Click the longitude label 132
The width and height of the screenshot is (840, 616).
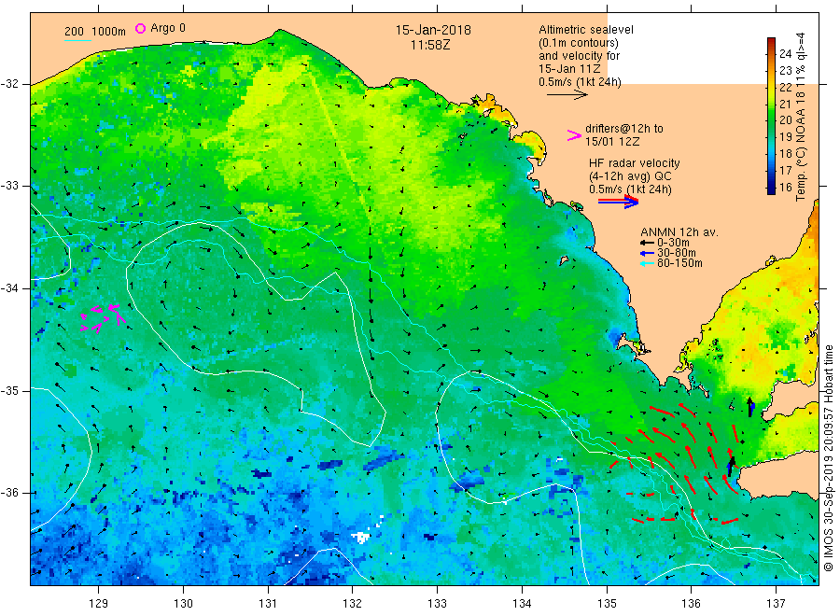pyautogui.click(x=353, y=603)
